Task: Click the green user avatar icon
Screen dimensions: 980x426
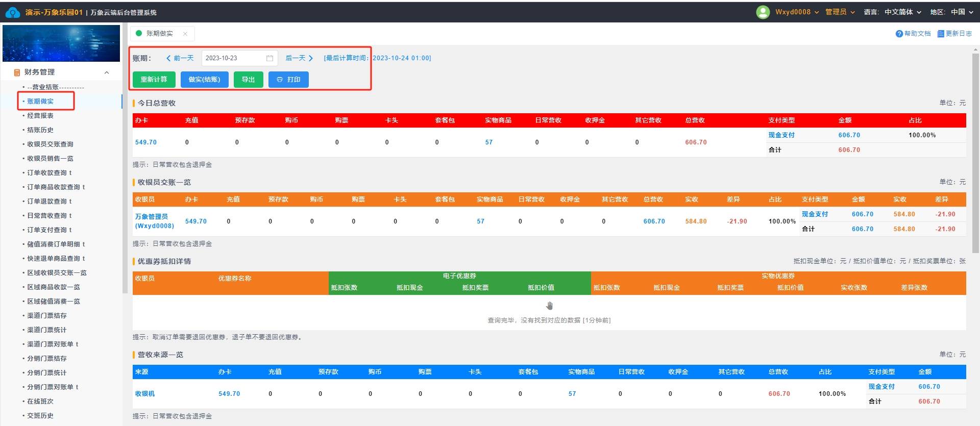Action: [x=763, y=12]
